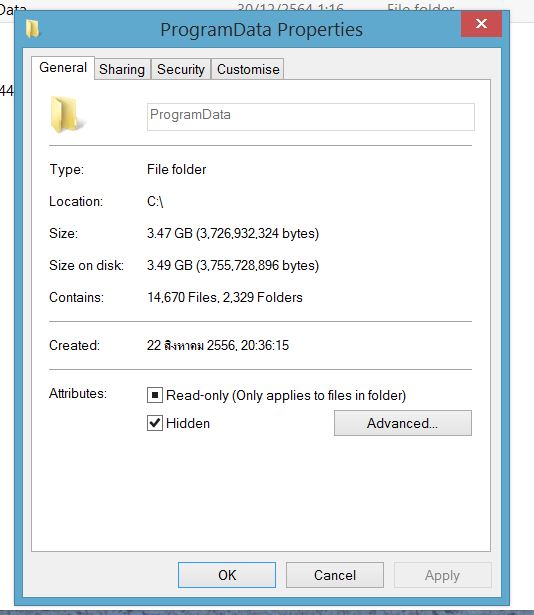Click the folder icon in the title bar
Image resolution: width=534 pixels, height=615 pixels.
pyautogui.click(x=33, y=29)
